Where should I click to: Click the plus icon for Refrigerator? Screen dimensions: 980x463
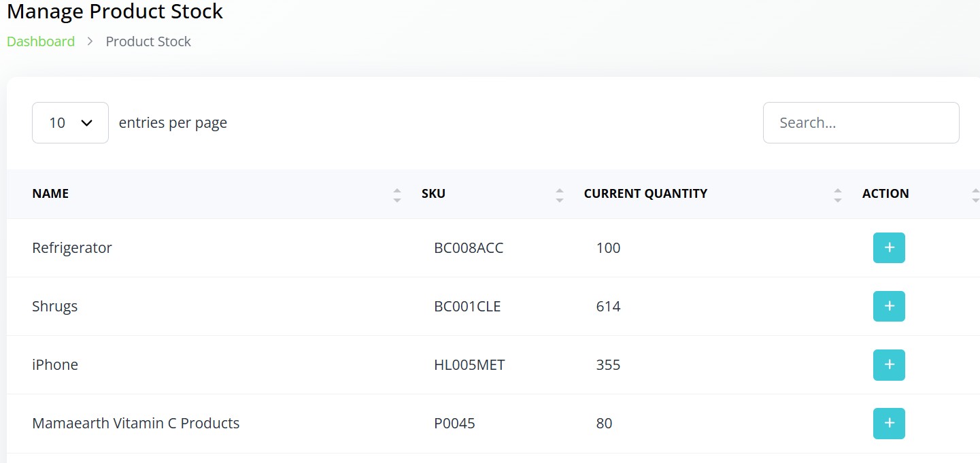point(888,247)
